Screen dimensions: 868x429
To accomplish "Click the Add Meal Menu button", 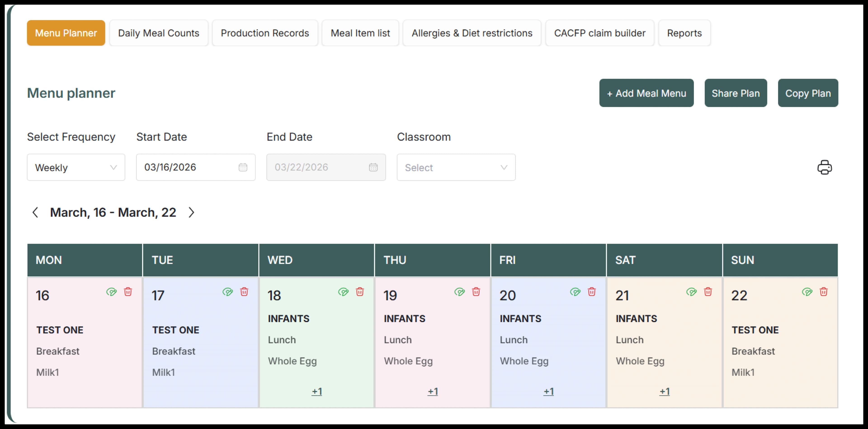I will click(x=646, y=93).
